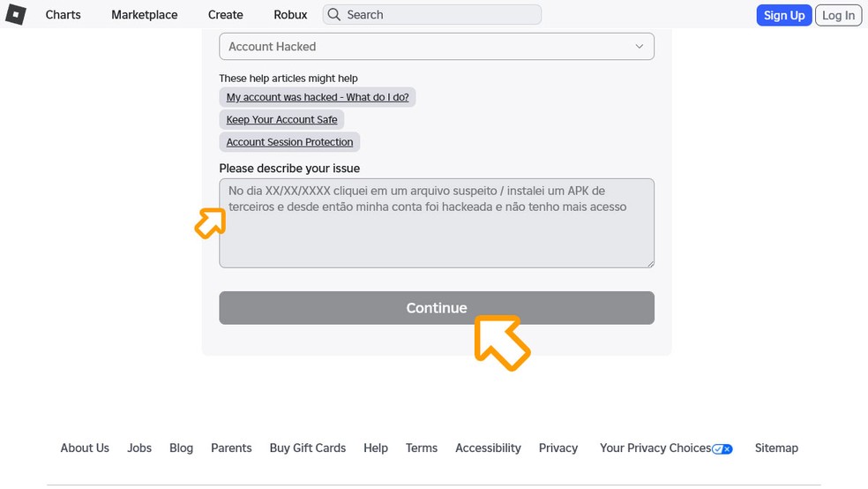Open 'My account was hacked' help article

318,97
